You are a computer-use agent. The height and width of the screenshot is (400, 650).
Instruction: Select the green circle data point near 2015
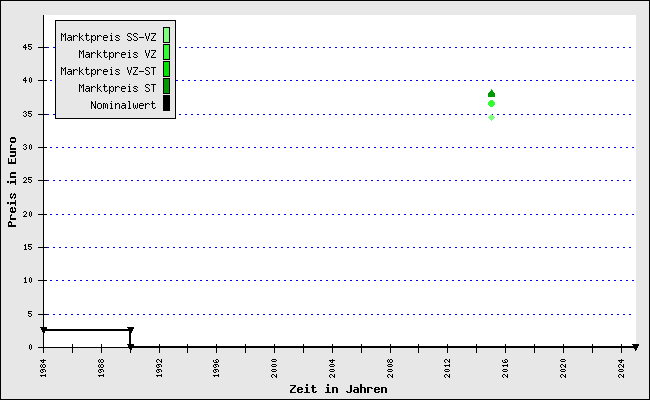(x=491, y=104)
